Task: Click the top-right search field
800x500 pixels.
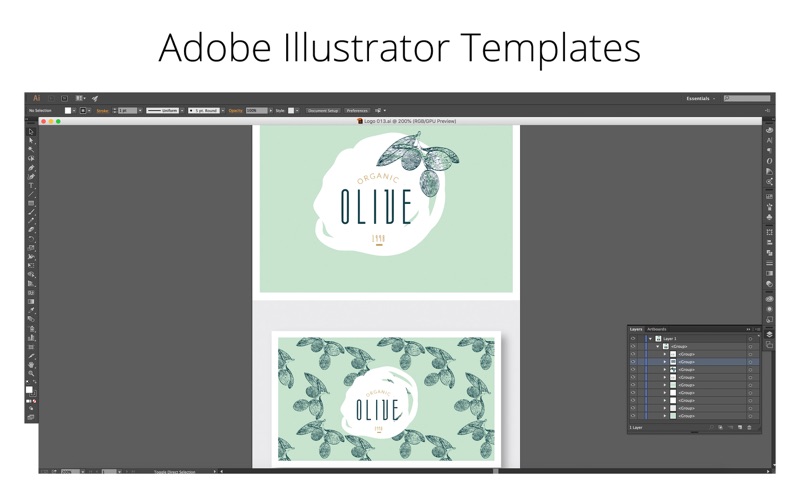Action: point(747,98)
